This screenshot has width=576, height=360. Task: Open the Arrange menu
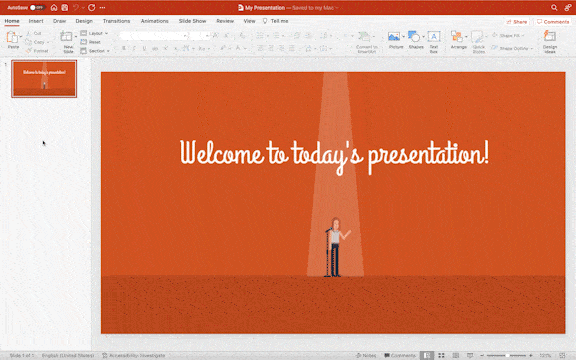click(459, 40)
